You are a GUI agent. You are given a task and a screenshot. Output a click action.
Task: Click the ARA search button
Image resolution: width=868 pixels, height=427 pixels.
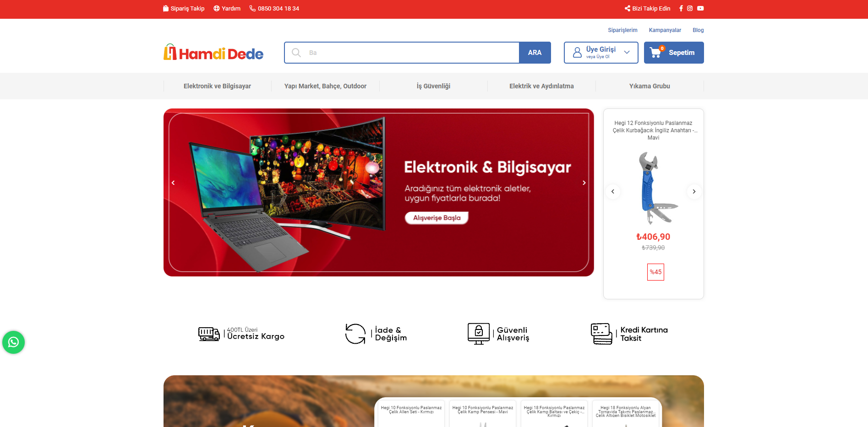point(535,53)
